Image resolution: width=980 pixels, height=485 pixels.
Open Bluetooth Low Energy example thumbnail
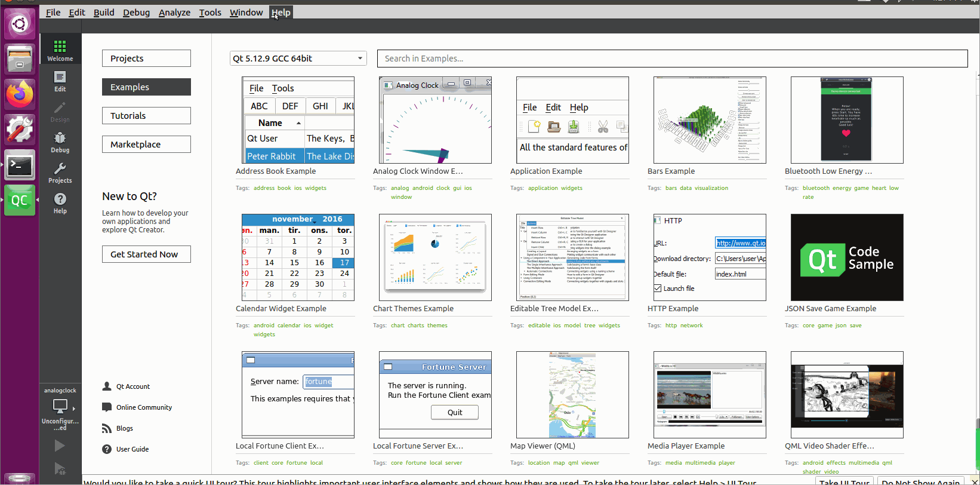(x=847, y=120)
